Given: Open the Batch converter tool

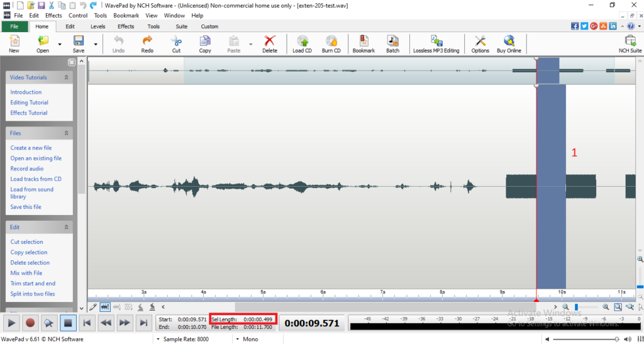Looking at the screenshot, I should [392, 44].
